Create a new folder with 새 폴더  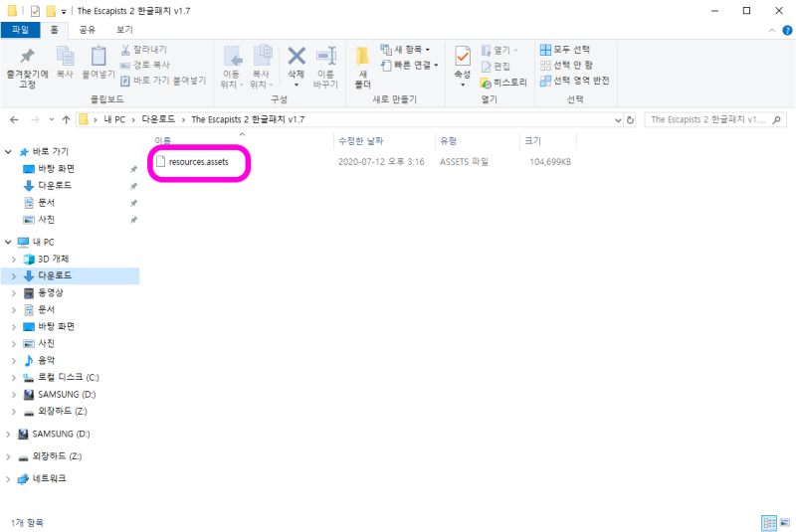pos(362,68)
